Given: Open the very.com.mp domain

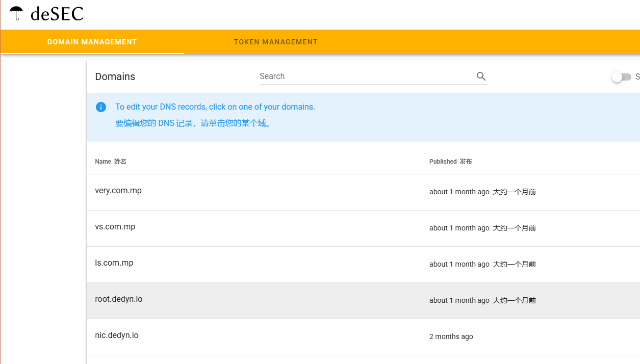Looking at the screenshot, I should (x=118, y=191).
